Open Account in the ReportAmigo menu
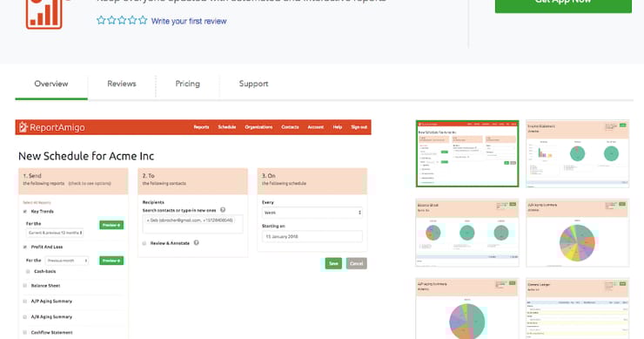The height and width of the screenshot is (339, 644). click(315, 127)
